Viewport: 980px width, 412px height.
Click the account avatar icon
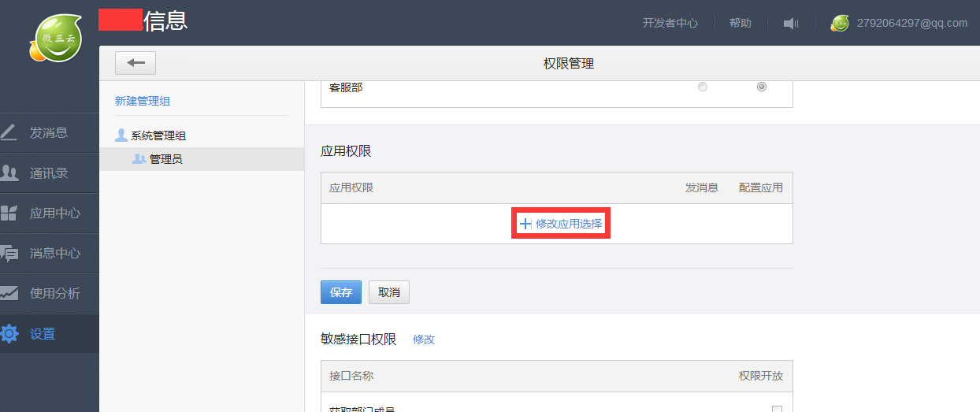pyautogui.click(x=840, y=24)
